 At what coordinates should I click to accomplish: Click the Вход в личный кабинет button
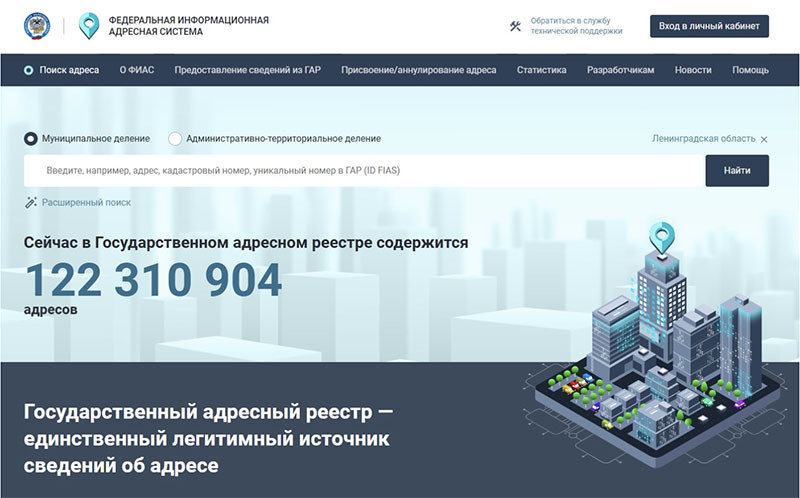point(709,26)
